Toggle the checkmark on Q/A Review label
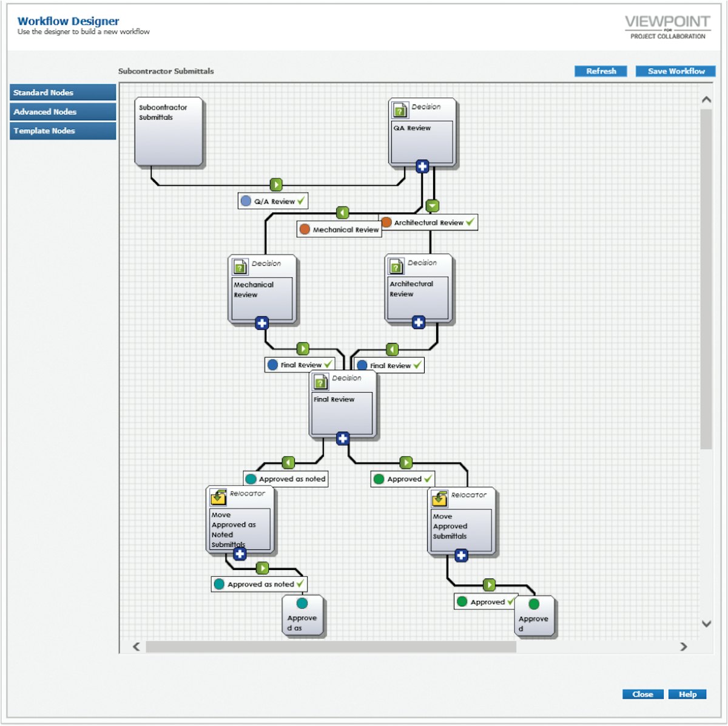The height and width of the screenshot is (726, 728). pos(302,201)
